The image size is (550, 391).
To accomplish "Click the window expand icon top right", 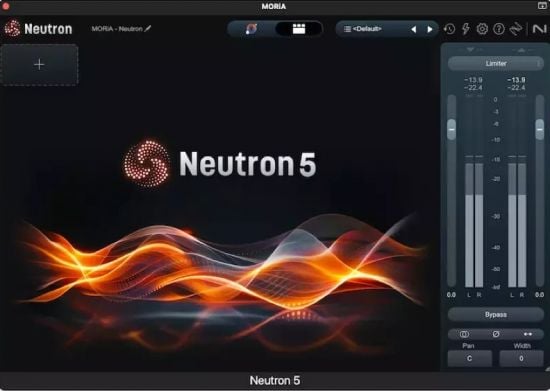I will (x=542, y=6).
